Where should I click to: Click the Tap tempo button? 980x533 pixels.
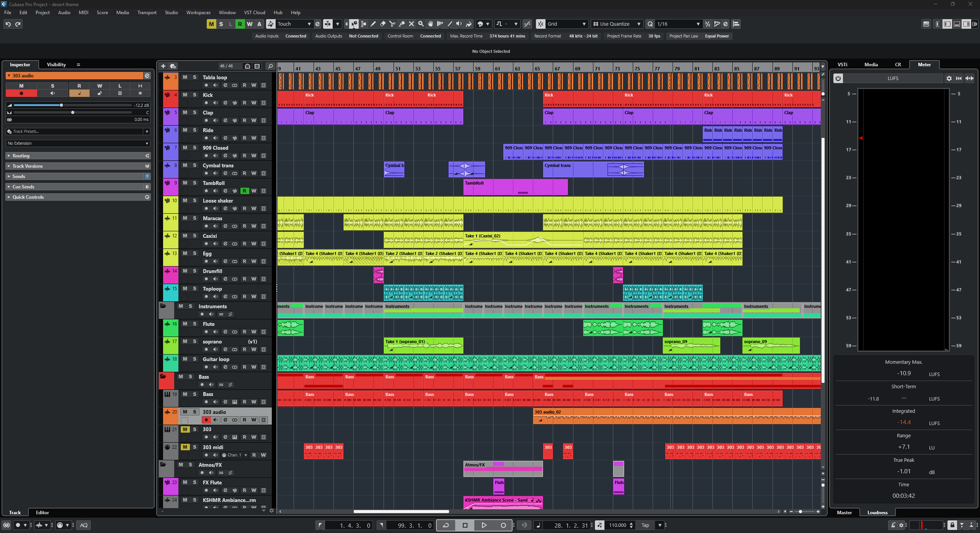645,525
